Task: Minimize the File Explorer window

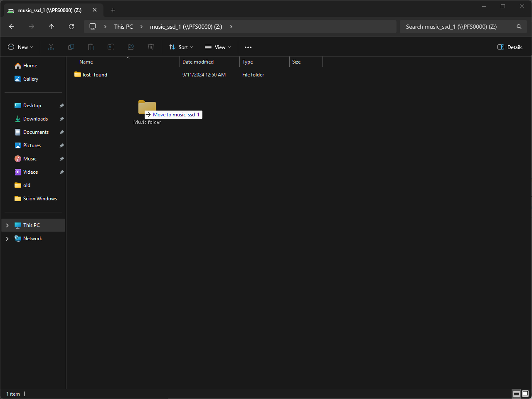Action: point(484,6)
